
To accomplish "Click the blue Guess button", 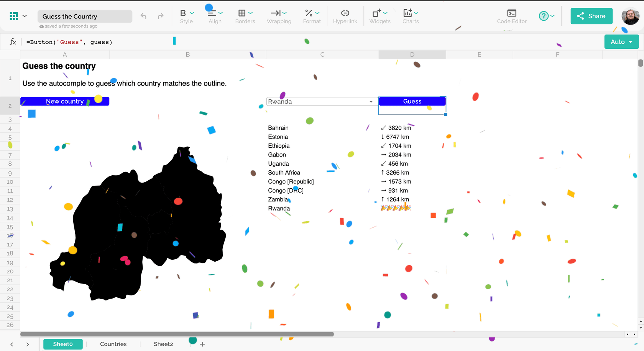I will (412, 101).
